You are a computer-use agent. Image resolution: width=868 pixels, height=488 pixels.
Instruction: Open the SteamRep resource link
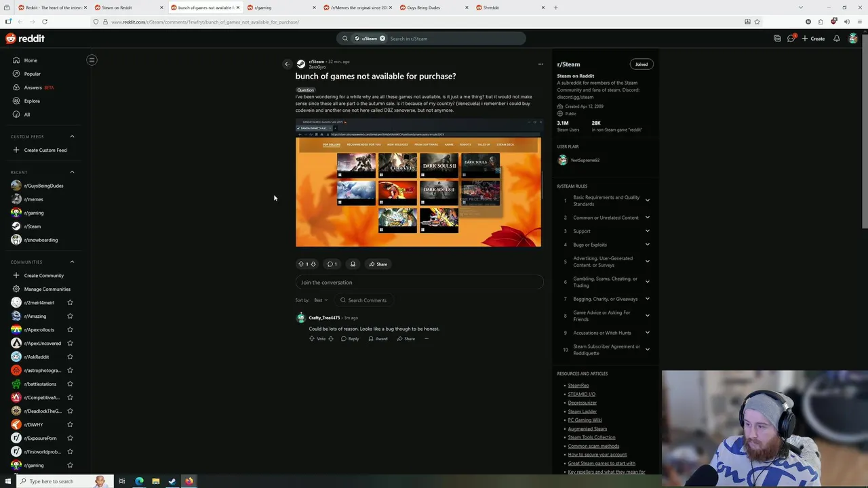(x=578, y=385)
